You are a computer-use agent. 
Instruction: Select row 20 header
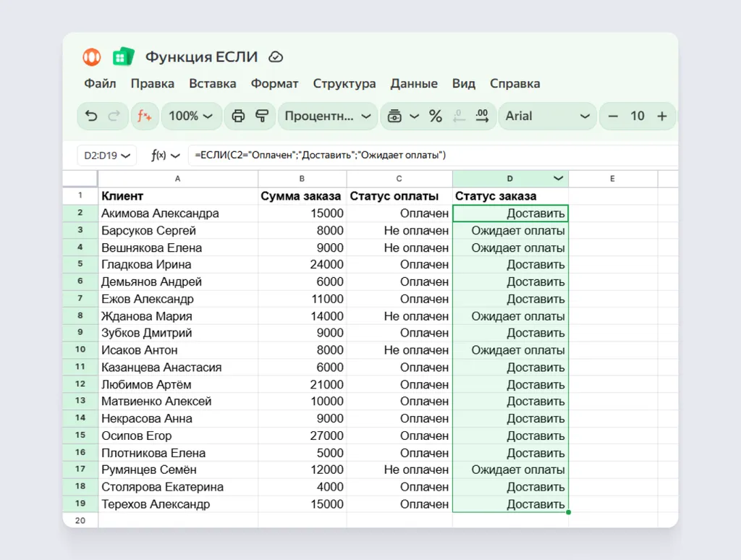point(80,520)
